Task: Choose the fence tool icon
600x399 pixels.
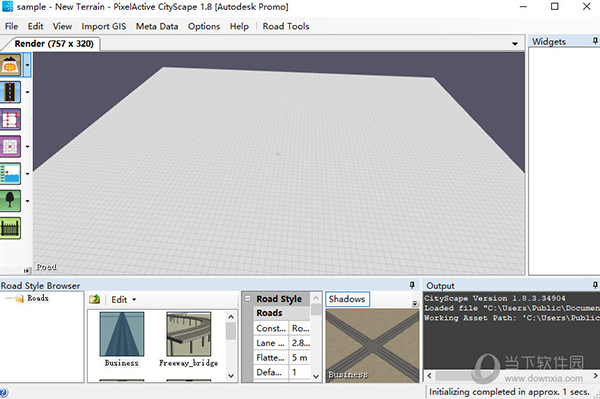Action: [x=10, y=228]
